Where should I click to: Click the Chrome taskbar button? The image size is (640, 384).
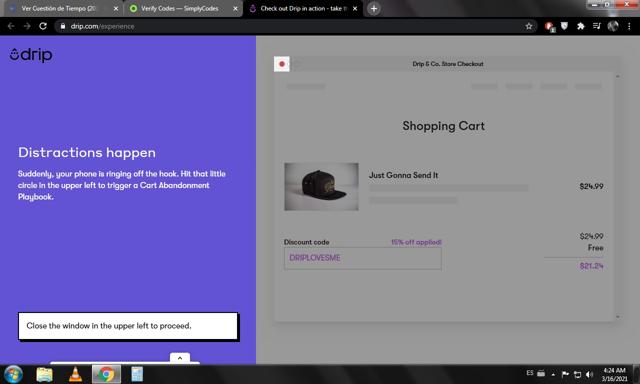106,374
